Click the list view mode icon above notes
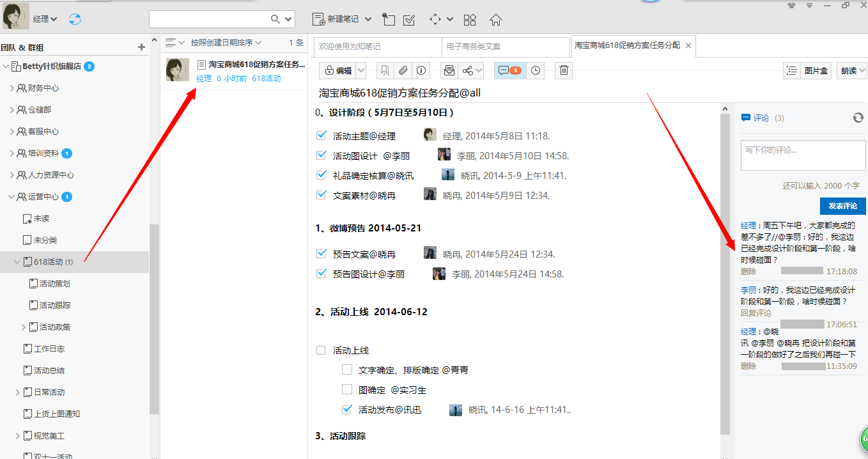The height and width of the screenshot is (459, 868). (171, 43)
